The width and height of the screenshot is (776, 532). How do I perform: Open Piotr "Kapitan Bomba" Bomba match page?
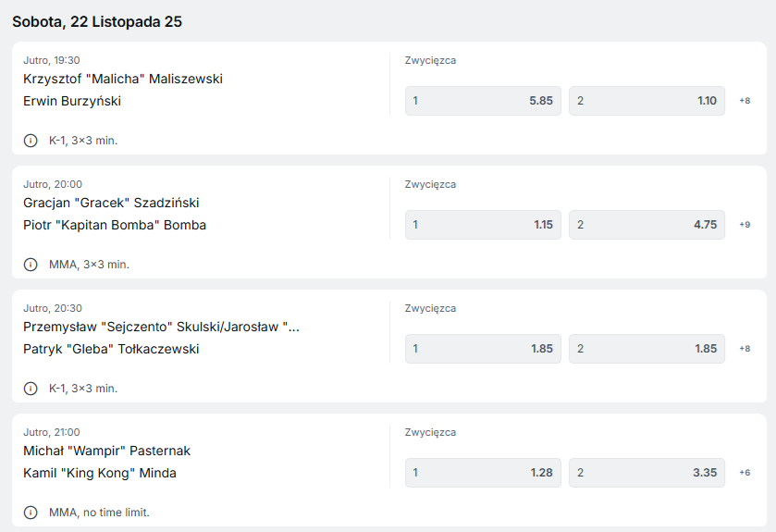click(x=115, y=226)
